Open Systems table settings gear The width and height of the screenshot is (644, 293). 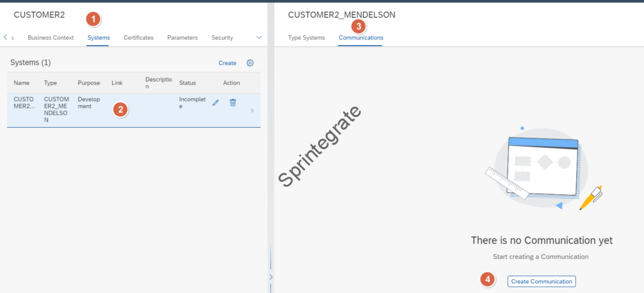[x=250, y=63]
